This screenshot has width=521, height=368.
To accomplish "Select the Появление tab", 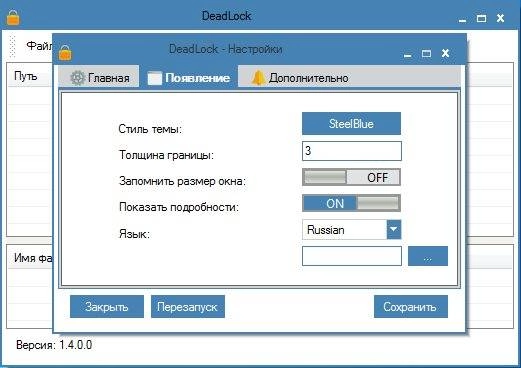I will coord(188,77).
